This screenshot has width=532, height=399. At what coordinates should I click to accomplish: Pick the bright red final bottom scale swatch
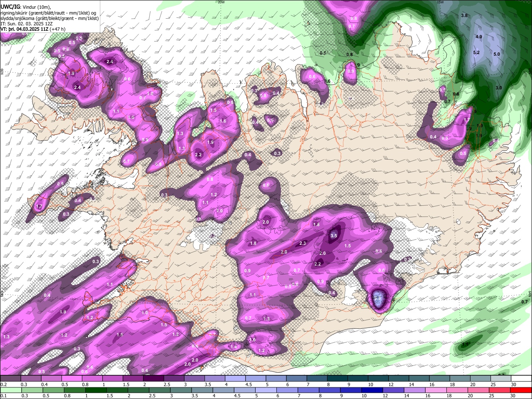click(521, 390)
